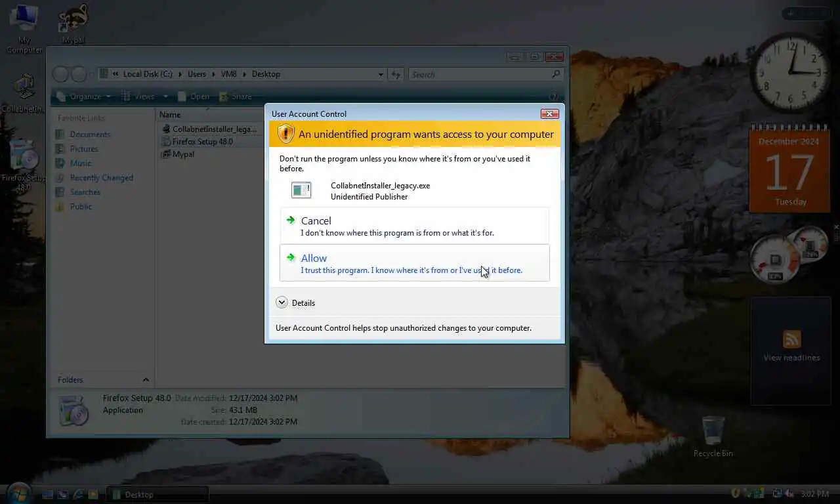Open Explorer's Help icon

(x=554, y=96)
